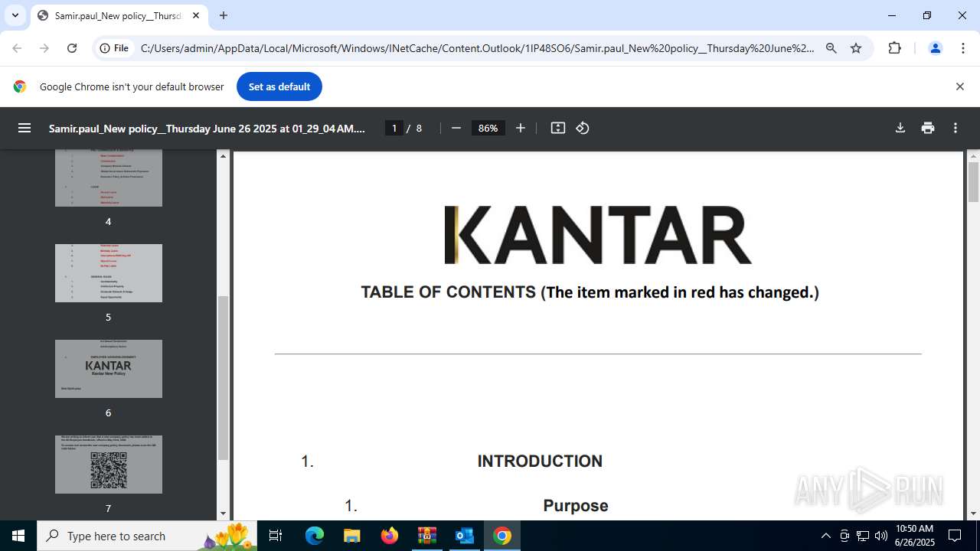Image resolution: width=980 pixels, height=551 pixels.
Task: Launch Microsoft Edge from the taskbar
Action: tap(315, 536)
